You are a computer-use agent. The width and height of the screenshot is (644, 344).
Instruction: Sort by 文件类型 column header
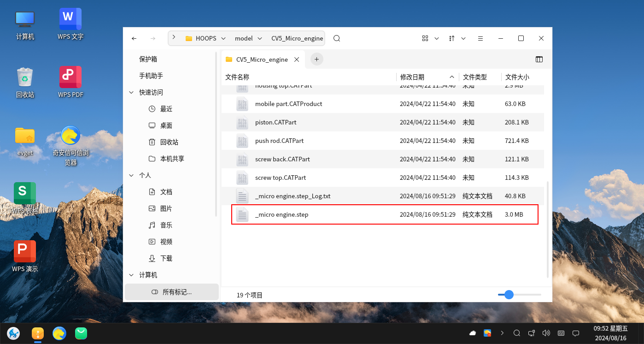(x=475, y=77)
